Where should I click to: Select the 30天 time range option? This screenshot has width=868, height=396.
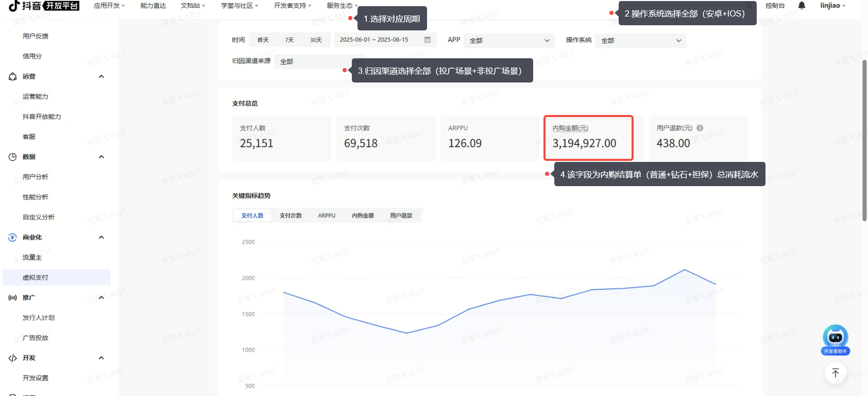click(316, 40)
